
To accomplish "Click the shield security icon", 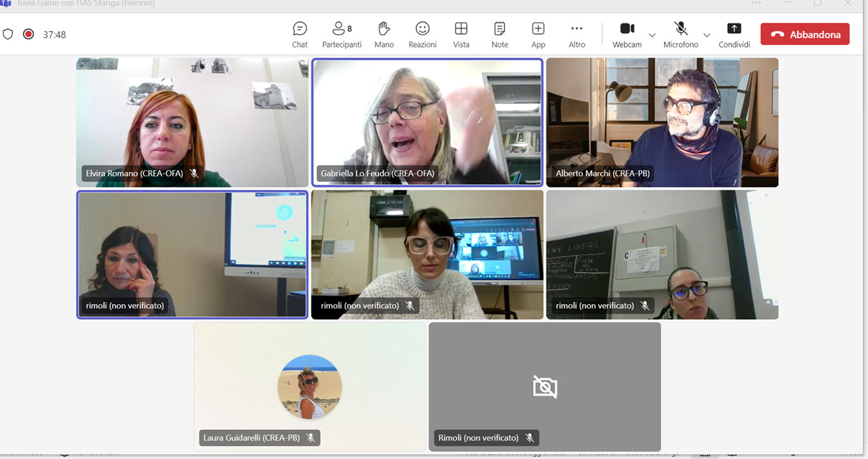I will (x=8, y=34).
